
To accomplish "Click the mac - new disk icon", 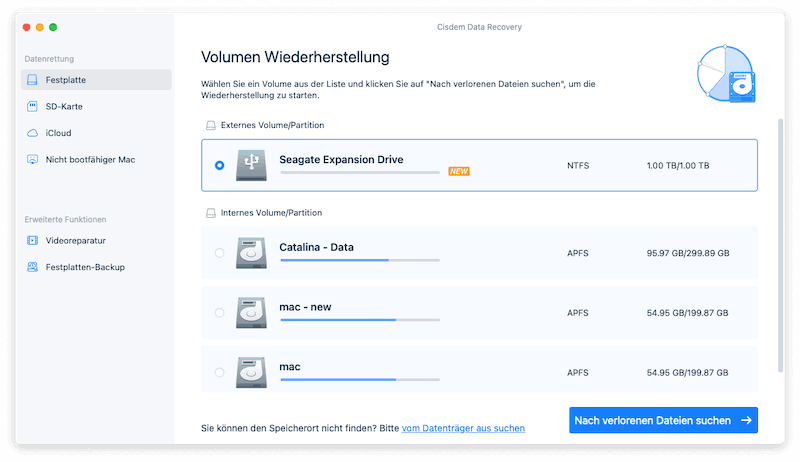I will tap(251, 313).
